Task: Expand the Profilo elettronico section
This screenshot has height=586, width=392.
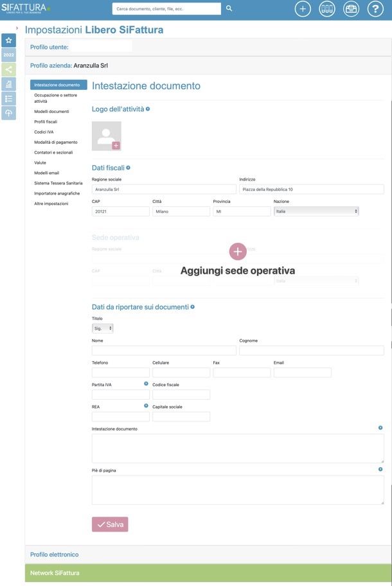Action: [x=55, y=555]
